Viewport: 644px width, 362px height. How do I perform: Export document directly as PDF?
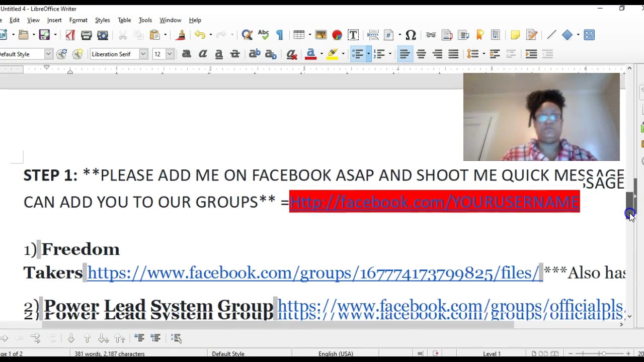point(70,35)
